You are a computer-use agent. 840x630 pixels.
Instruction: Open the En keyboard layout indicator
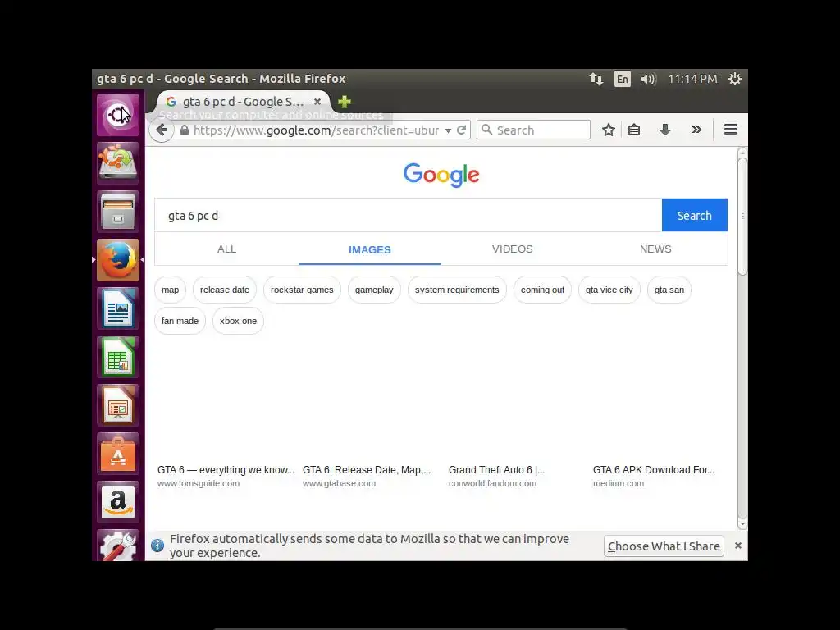622,80
